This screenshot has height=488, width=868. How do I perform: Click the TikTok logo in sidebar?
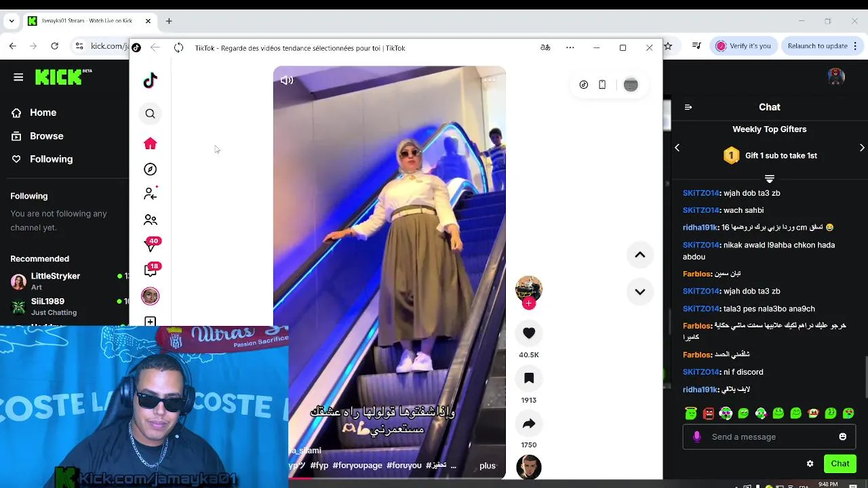click(150, 80)
